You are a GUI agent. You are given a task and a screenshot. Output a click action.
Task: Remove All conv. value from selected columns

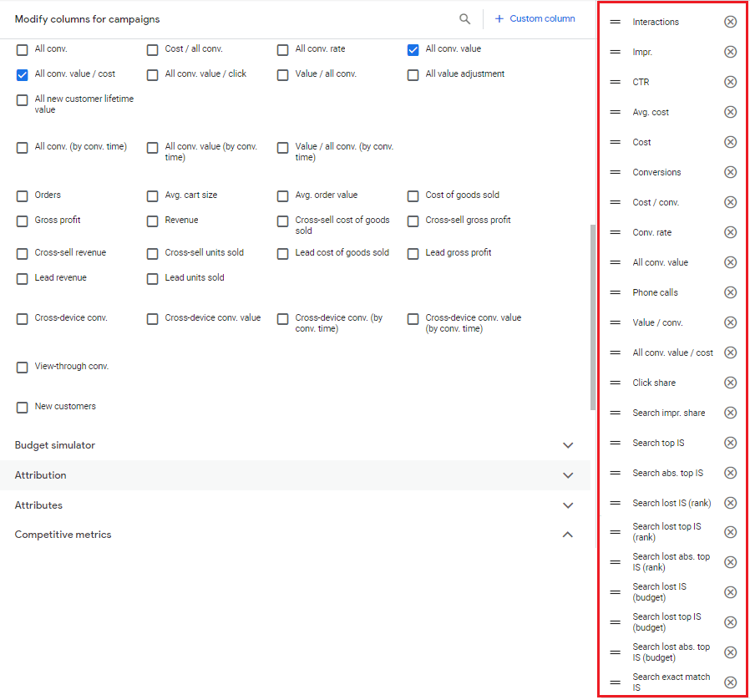click(x=730, y=262)
